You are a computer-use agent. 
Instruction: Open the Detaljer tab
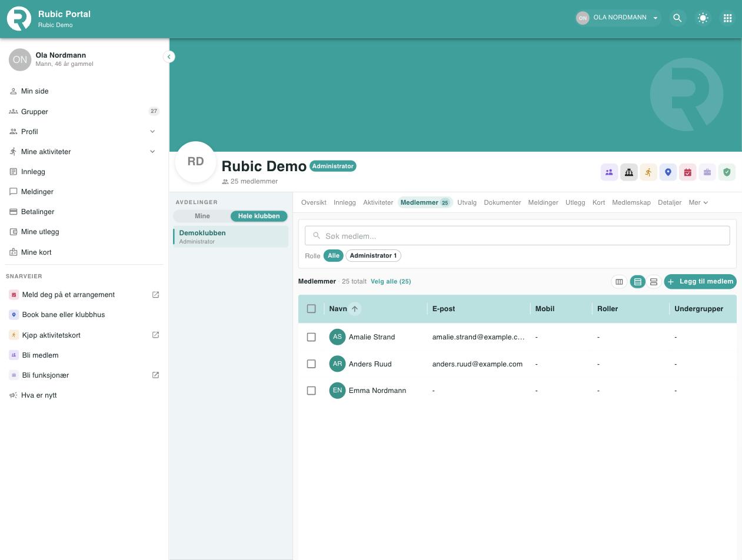tap(670, 202)
